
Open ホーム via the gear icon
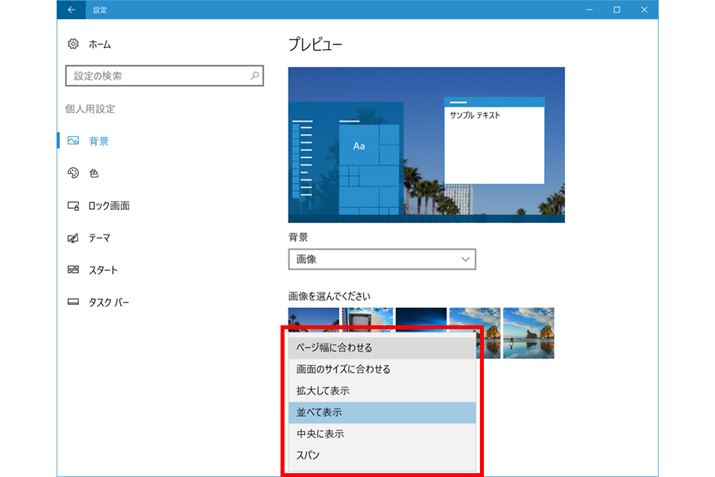[x=73, y=44]
